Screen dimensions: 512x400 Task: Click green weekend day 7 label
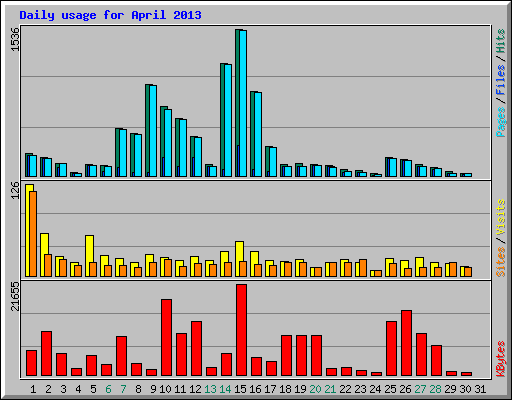(123, 389)
